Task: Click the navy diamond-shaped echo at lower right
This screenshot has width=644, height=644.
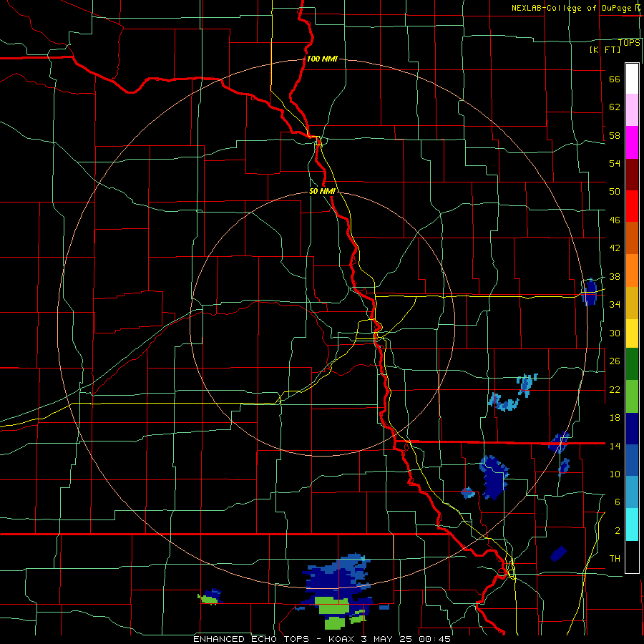Action: (x=558, y=554)
